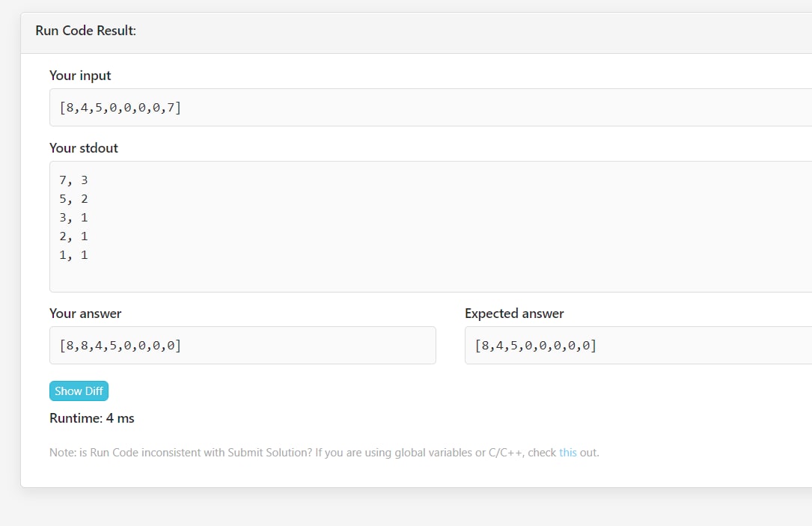812x526 pixels.
Task: Open the 'this' link in the note
Action: click(567, 453)
